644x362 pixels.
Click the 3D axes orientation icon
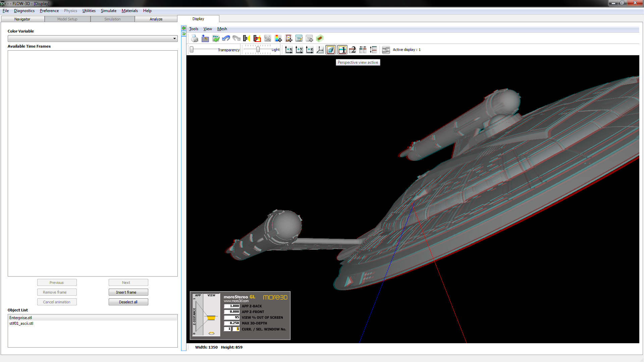coord(320,50)
